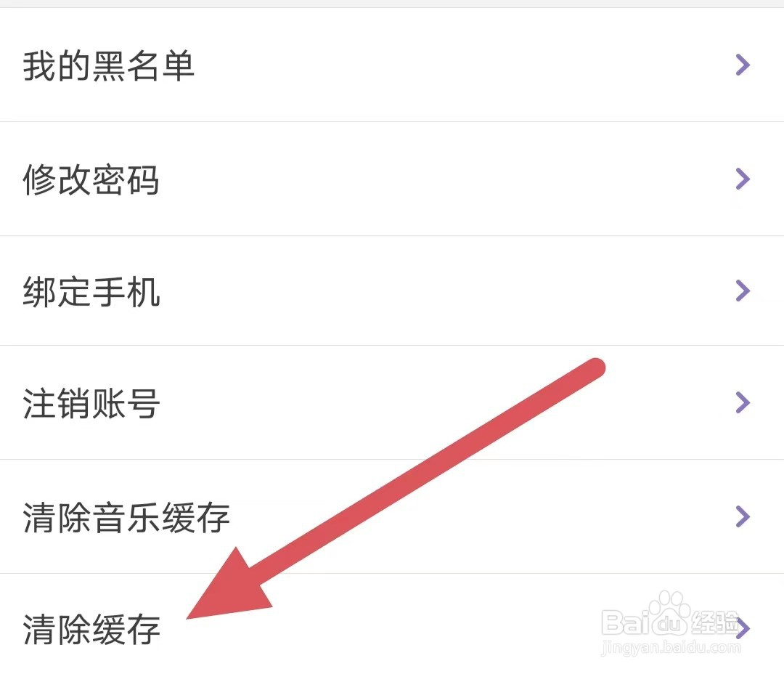Click the chevron on the 绑定手机 row

[743, 291]
